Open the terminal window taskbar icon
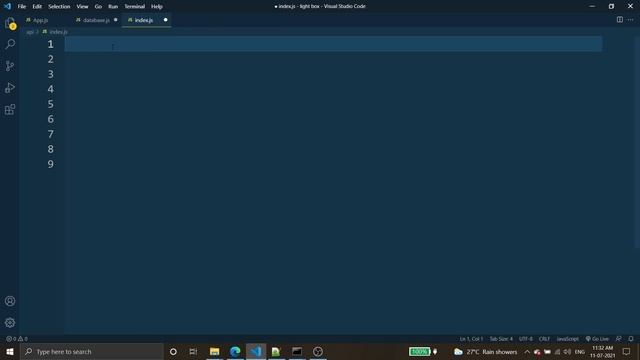 coord(297,351)
